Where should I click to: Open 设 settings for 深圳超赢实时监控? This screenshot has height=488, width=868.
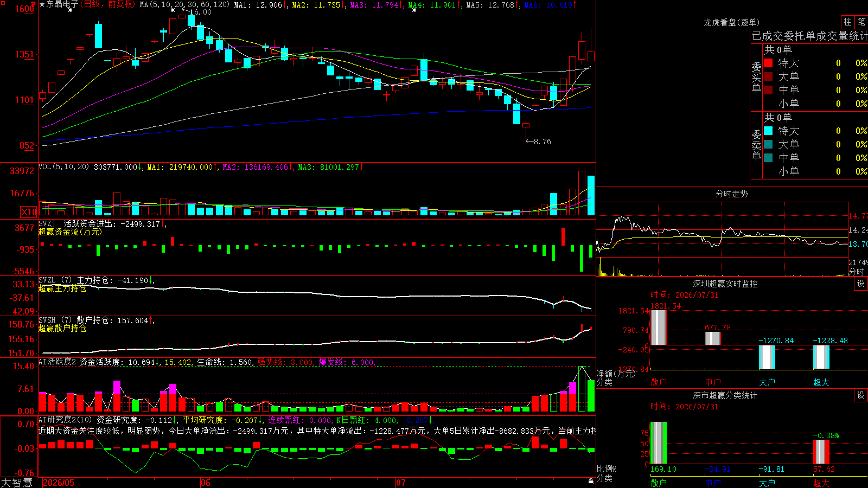(861, 284)
